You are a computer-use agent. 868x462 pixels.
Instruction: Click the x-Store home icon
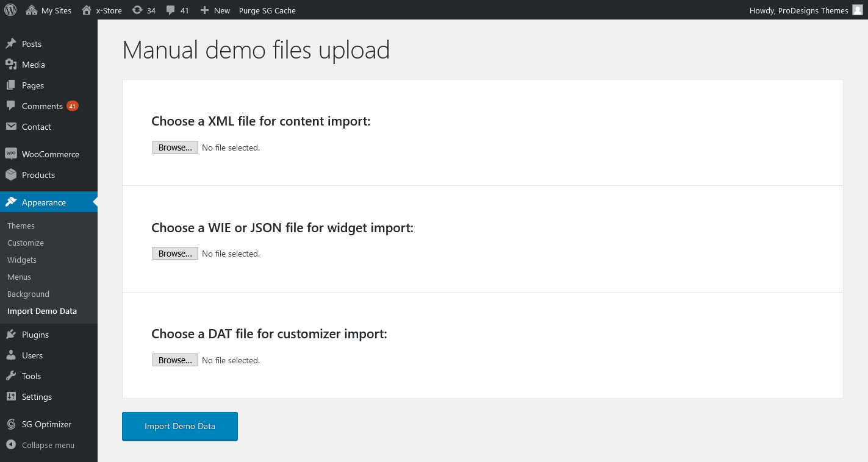click(x=87, y=10)
